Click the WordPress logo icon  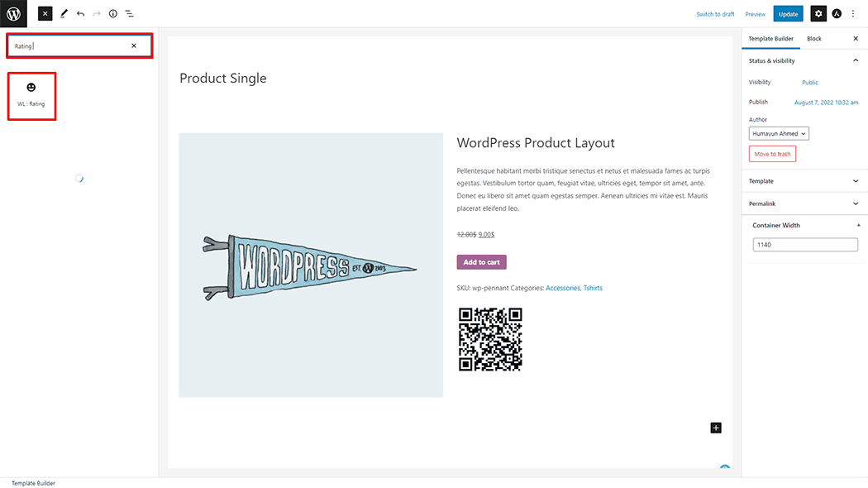pyautogui.click(x=13, y=13)
